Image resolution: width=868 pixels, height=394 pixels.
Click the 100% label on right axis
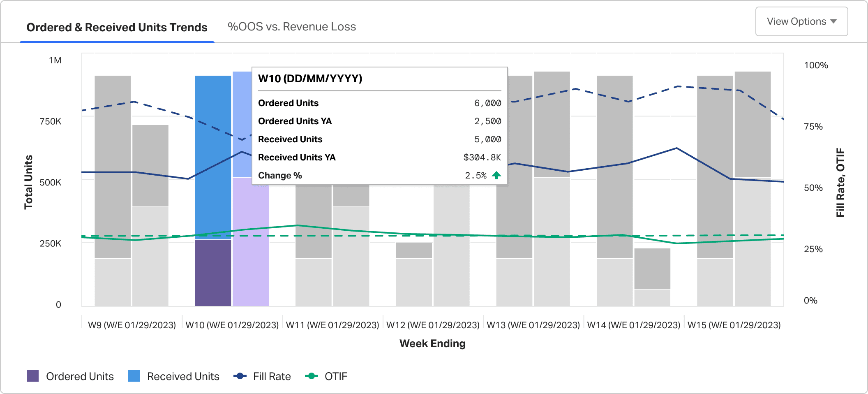pos(816,65)
